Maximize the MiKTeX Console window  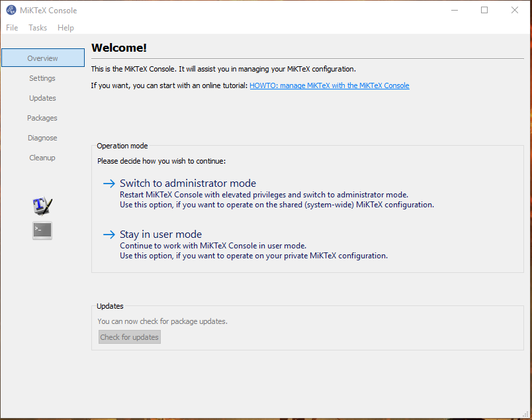(484, 10)
